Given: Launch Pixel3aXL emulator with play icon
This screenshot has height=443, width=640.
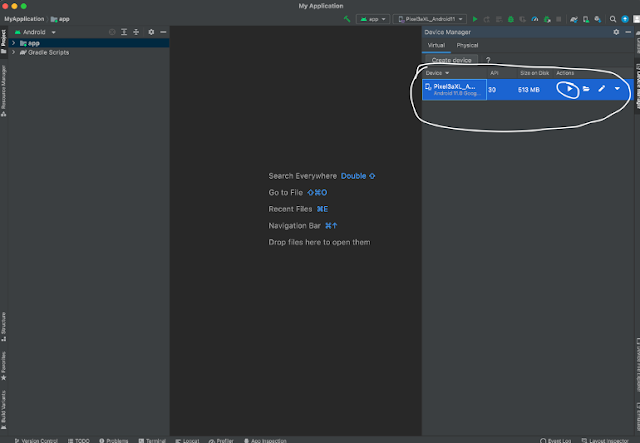Looking at the screenshot, I should coord(570,89).
